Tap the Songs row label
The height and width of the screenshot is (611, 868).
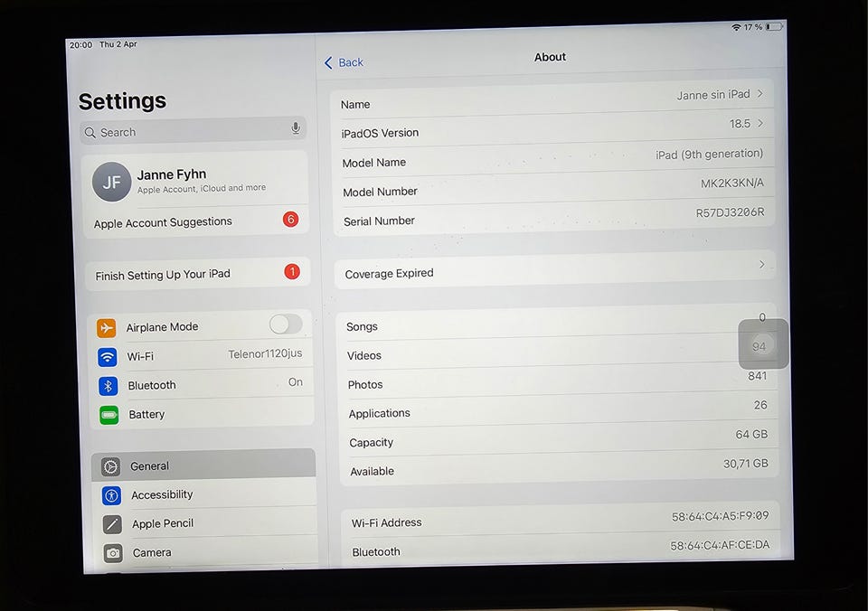362,326
